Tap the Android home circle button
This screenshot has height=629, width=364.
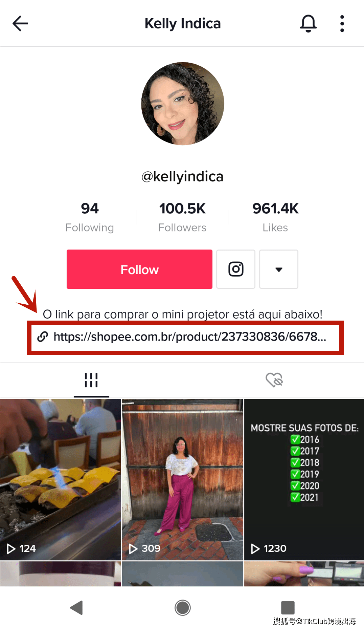pyautogui.click(x=183, y=608)
